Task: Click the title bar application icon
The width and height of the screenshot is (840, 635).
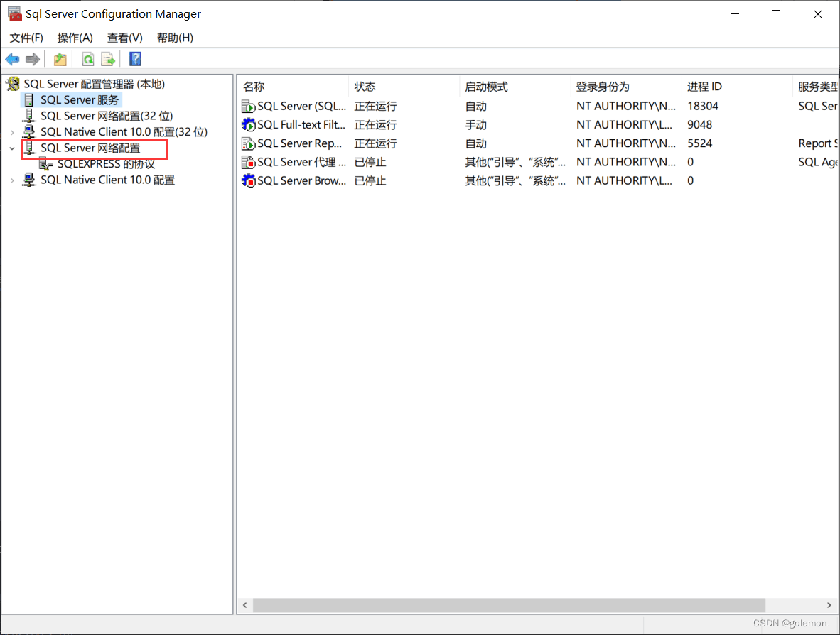Action: point(14,14)
